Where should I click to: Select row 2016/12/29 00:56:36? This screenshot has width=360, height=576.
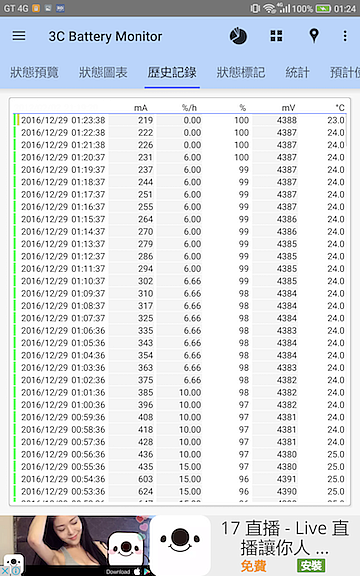pyautogui.click(x=180, y=454)
